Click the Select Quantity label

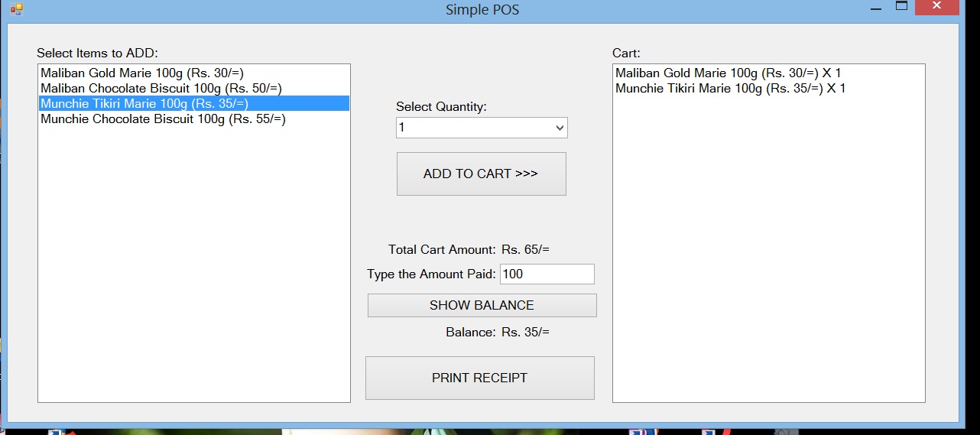click(441, 107)
